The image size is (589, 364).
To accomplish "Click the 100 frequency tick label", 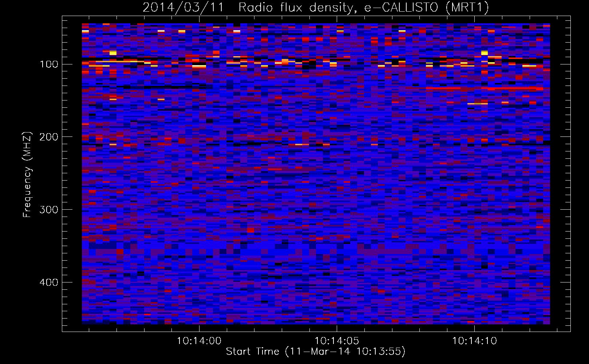I will click(x=49, y=64).
